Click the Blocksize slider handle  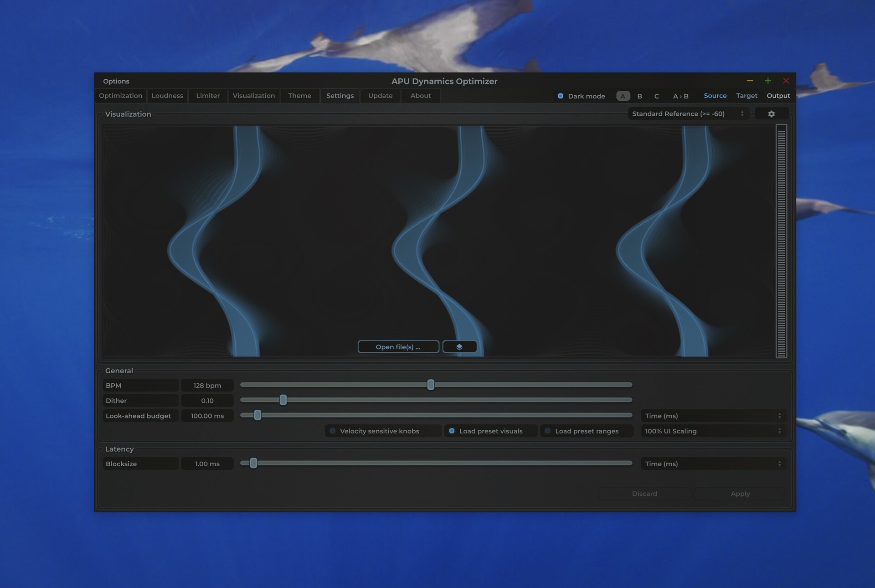[253, 463]
